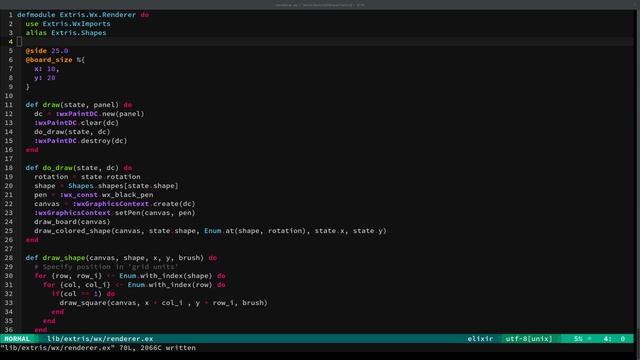Click the '4: 0' cursor position in statusline
The image size is (640, 360).
tap(614, 339)
